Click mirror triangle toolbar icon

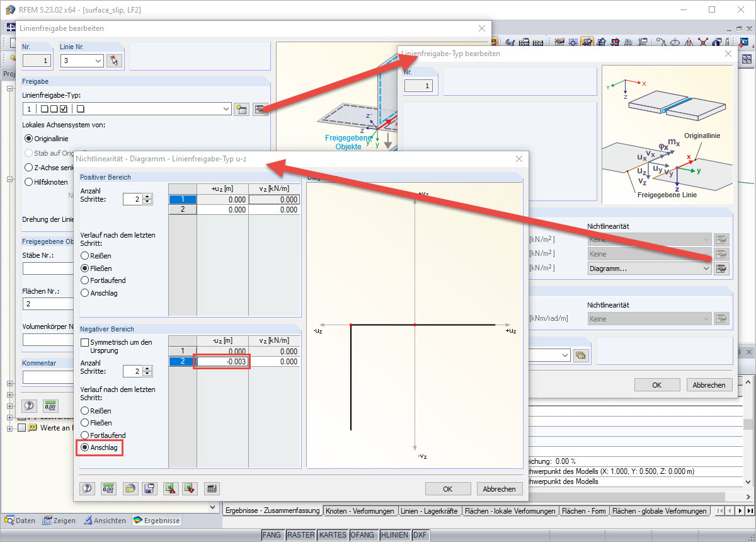pyautogui.click(x=689, y=42)
